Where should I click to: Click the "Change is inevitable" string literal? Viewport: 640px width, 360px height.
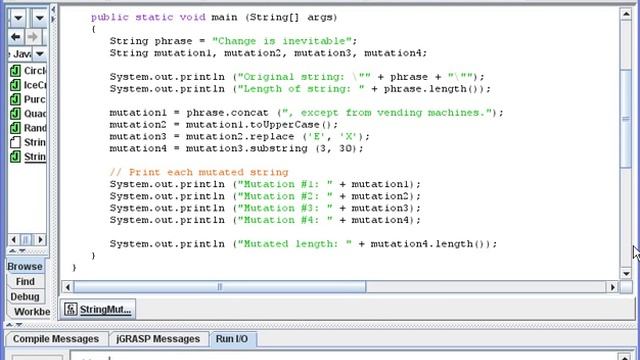point(282,41)
